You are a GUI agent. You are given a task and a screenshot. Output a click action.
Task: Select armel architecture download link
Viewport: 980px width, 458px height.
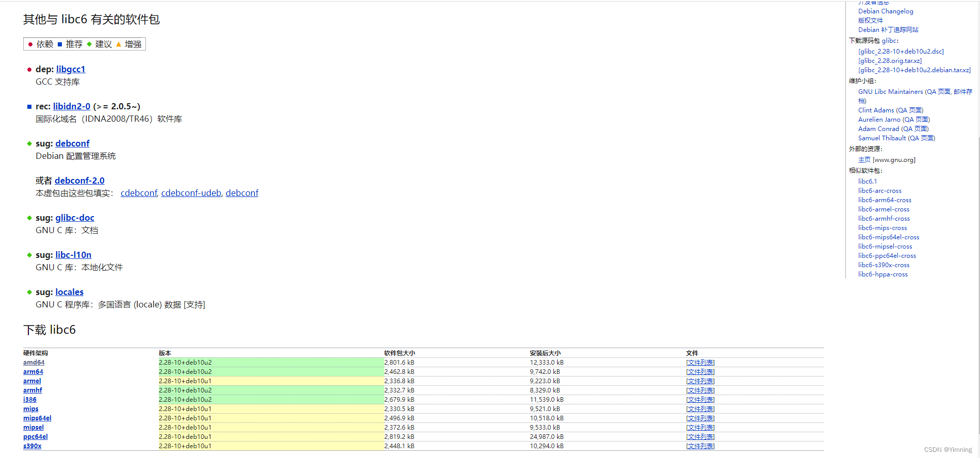point(32,381)
